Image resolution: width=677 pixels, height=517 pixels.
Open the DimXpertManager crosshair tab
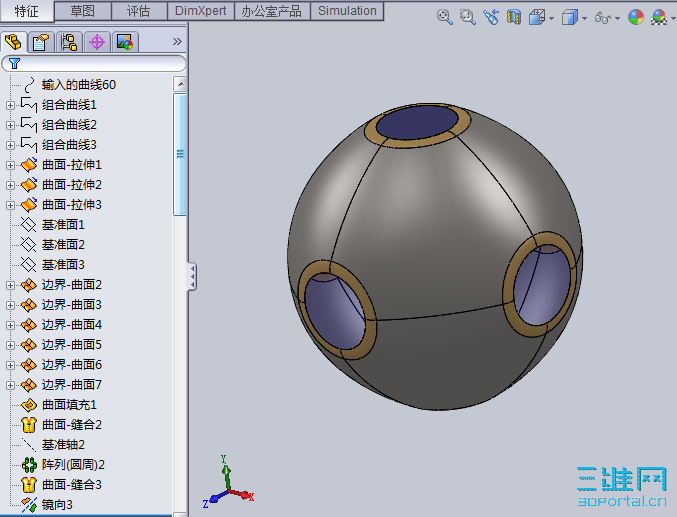(x=97, y=42)
